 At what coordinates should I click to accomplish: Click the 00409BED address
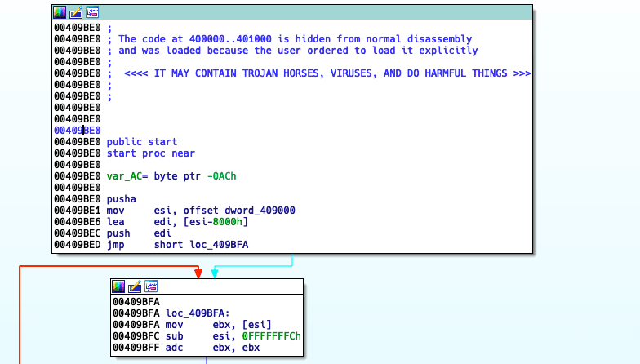77,245
